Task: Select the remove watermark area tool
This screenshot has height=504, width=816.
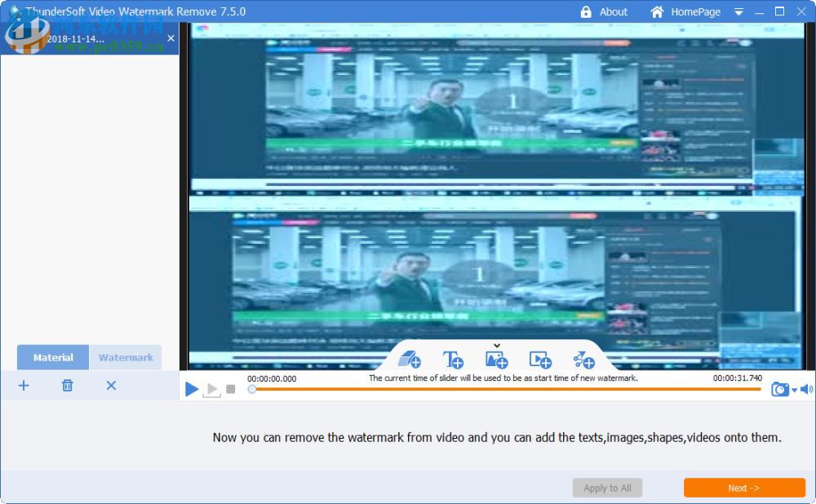Action: pyautogui.click(x=409, y=359)
